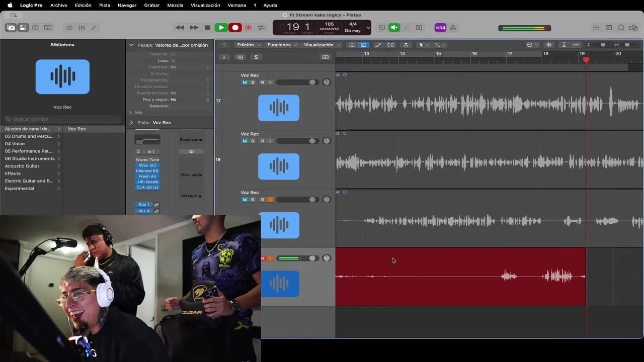Open the Note Pads button
This screenshot has width=644, height=362.
[609, 28]
